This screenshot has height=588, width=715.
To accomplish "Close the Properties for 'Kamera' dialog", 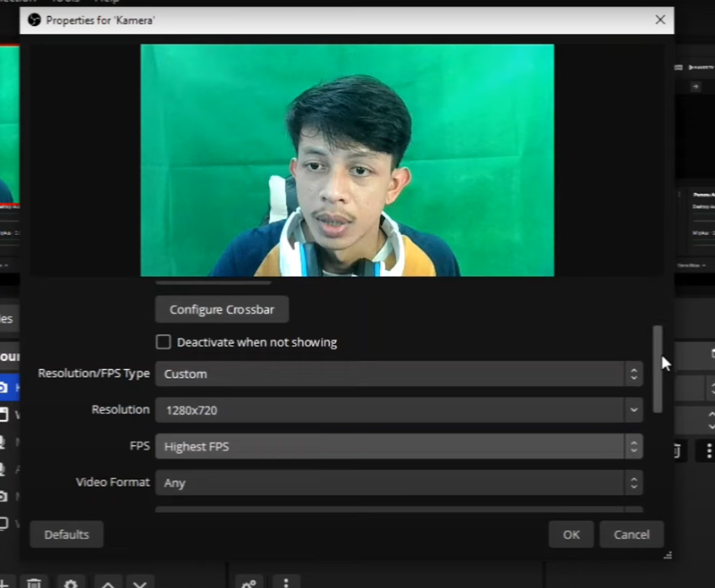I will [x=660, y=20].
